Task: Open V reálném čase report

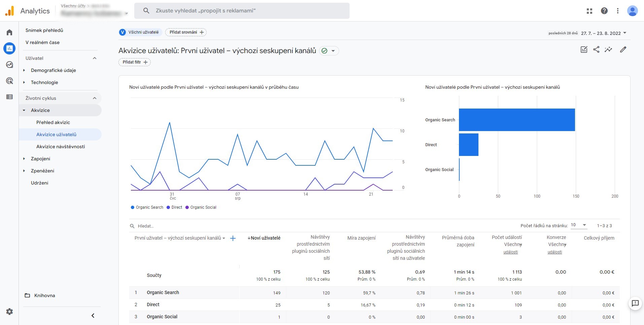Action: click(x=42, y=42)
